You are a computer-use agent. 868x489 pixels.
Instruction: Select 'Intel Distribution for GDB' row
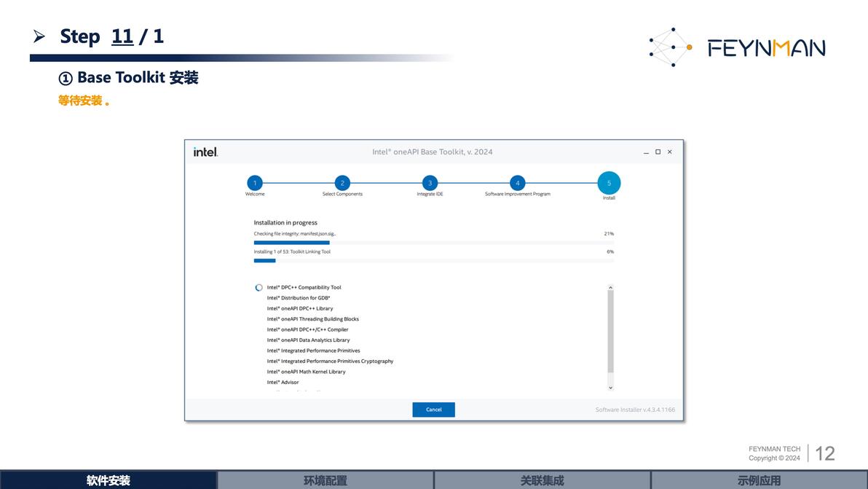pyautogui.click(x=299, y=298)
